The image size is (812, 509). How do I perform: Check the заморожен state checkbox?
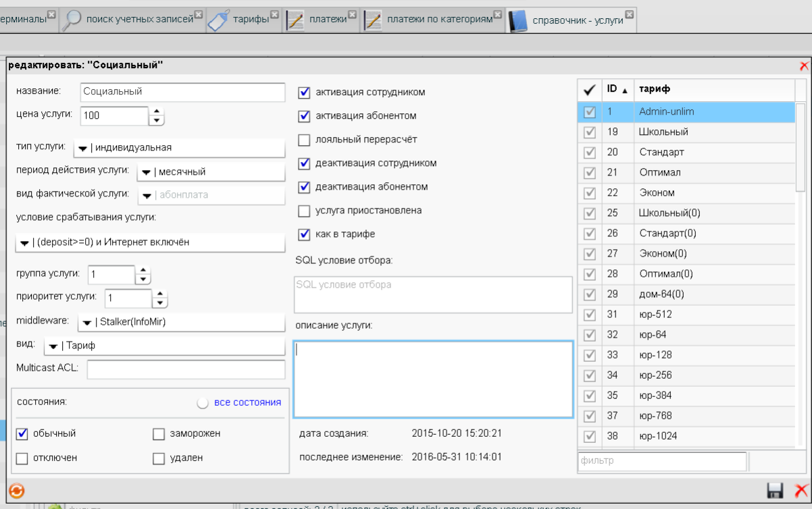[159, 433]
